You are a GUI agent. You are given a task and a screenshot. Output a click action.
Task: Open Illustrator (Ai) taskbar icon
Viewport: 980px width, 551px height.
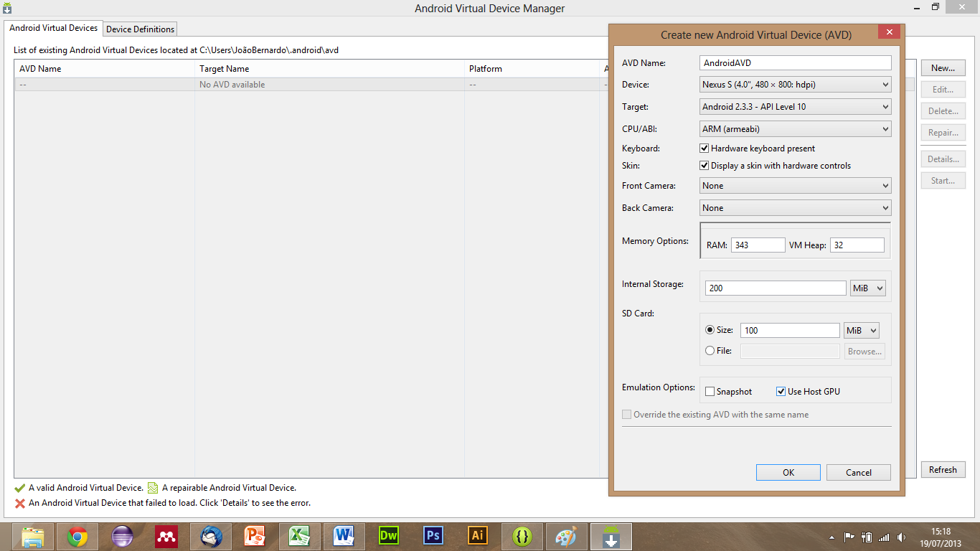coord(477,536)
